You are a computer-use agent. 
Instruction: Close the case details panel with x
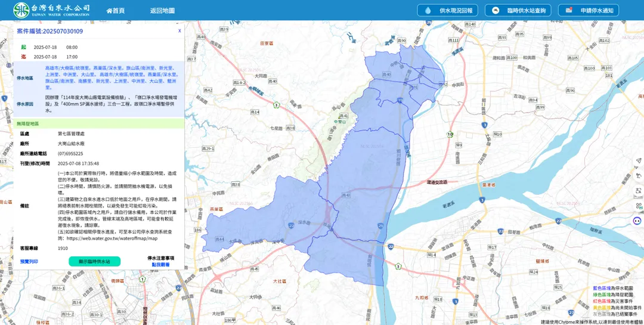[x=179, y=31]
